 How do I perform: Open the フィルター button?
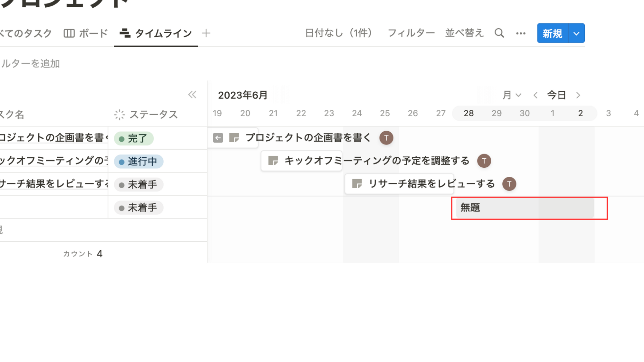click(411, 33)
